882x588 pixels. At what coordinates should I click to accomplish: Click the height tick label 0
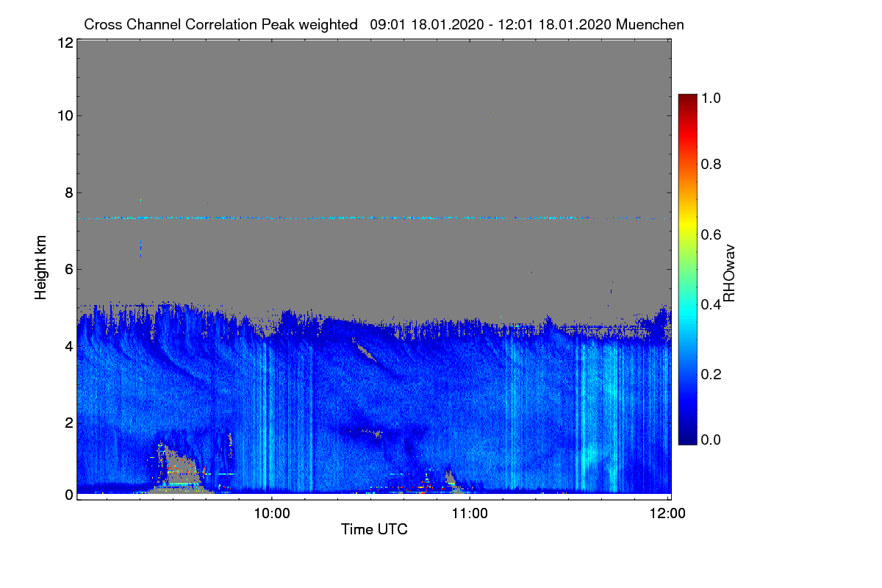(x=68, y=495)
